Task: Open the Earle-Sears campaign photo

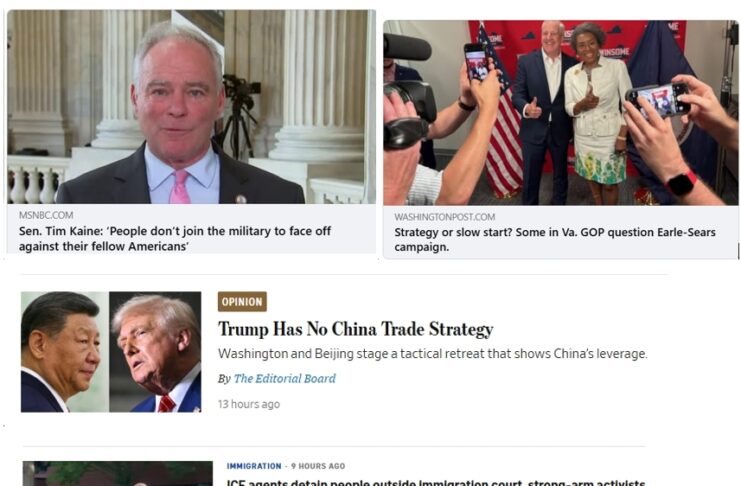Action: (560, 113)
